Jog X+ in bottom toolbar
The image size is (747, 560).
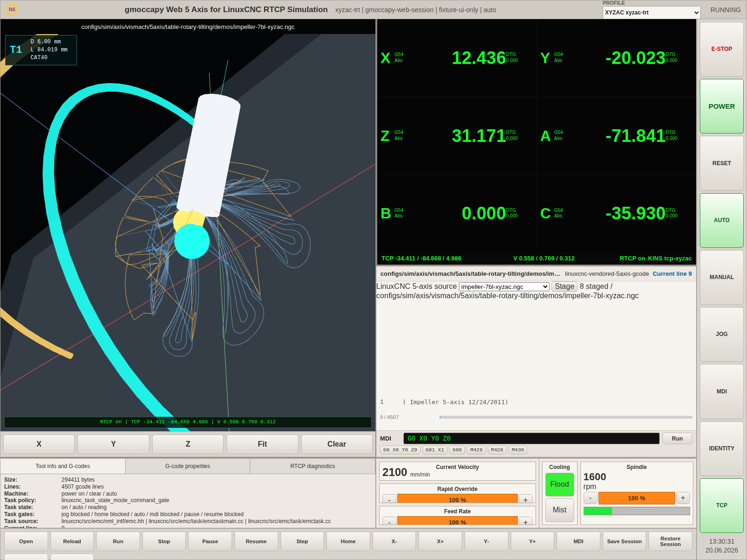click(x=440, y=541)
